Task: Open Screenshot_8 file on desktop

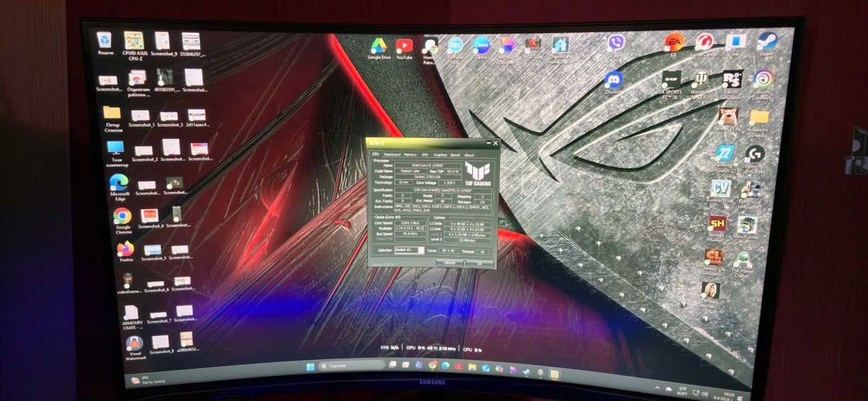Action: [161, 345]
